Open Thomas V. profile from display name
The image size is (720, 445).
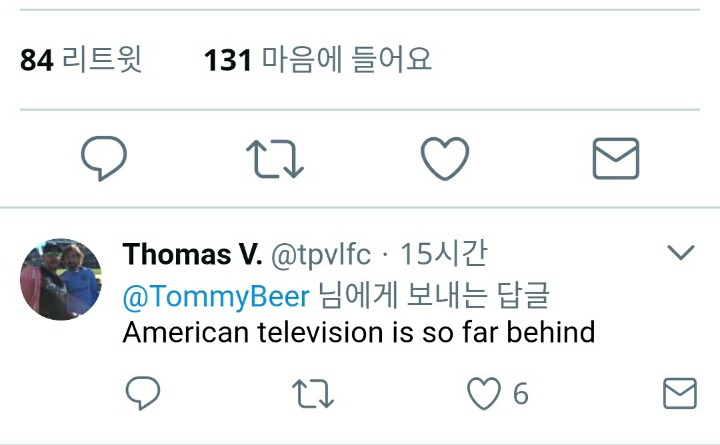point(192,255)
